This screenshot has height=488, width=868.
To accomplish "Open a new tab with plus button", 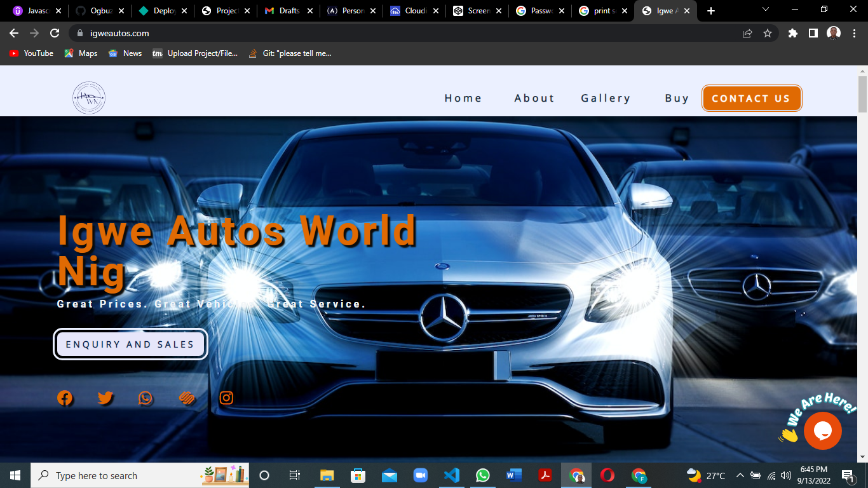I will tap(711, 11).
